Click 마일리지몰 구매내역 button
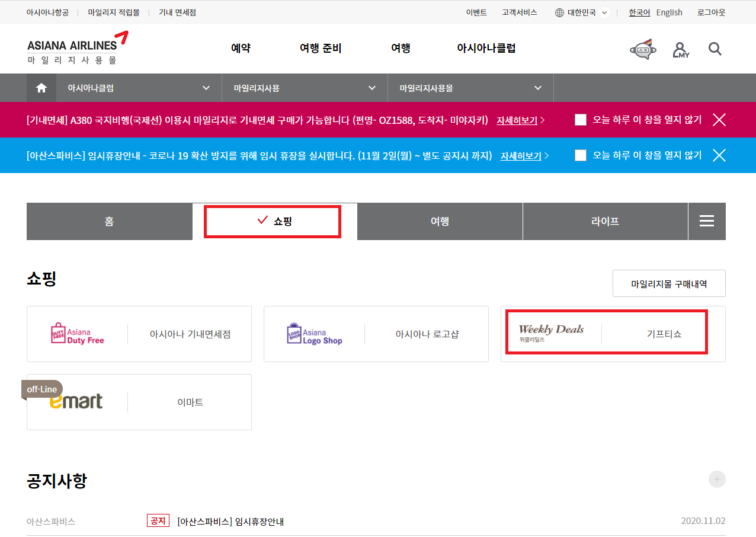The width and height of the screenshot is (756, 537). [x=669, y=283]
